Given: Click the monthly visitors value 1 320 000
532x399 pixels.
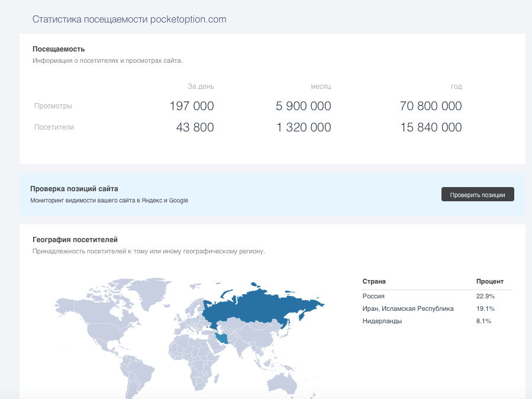Looking at the screenshot, I should [x=304, y=127].
